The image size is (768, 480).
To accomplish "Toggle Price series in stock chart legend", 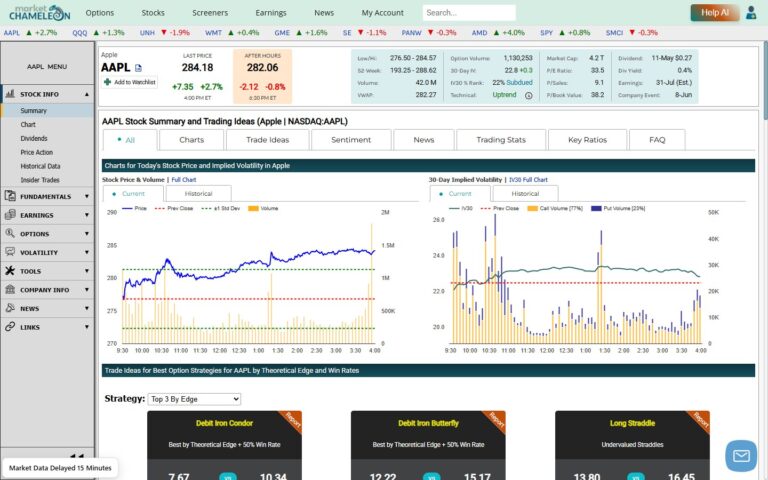I will click(134, 208).
